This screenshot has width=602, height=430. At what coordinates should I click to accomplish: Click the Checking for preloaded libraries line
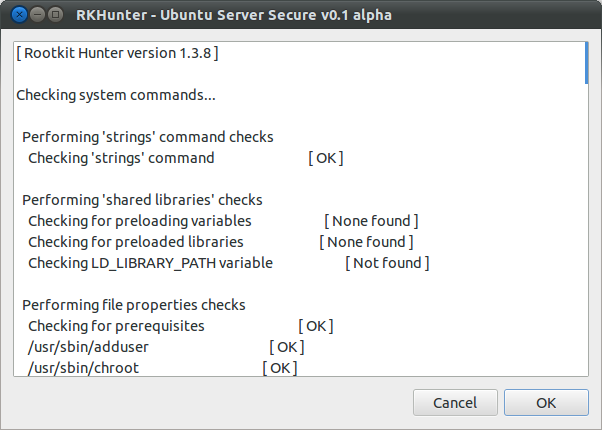[136, 242]
